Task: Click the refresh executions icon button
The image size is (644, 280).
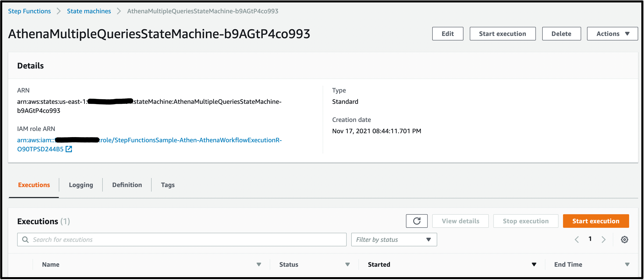Action: [x=417, y=221]
